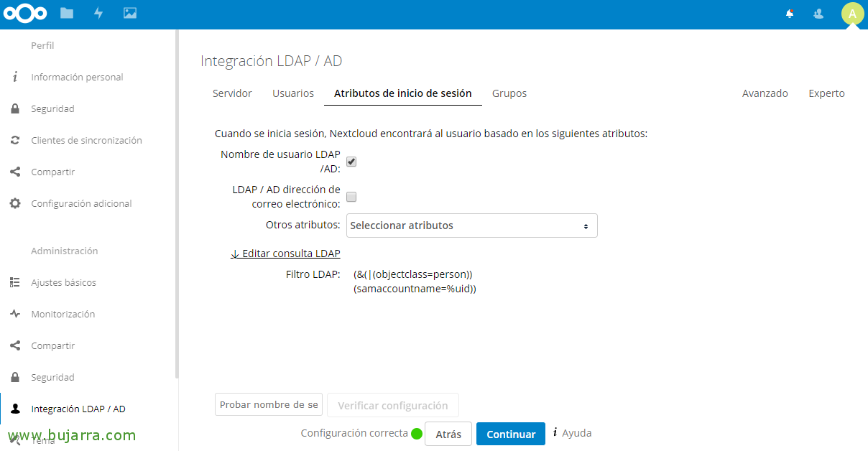The image size is (868, 451).
Task: Click the lock icon beside Perfil Seguridad
Action: 14,108
